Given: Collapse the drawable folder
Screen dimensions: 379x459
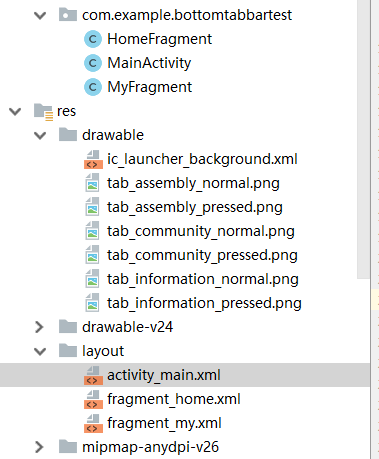Looking at the screenshot, I should (x=40, y=135).
